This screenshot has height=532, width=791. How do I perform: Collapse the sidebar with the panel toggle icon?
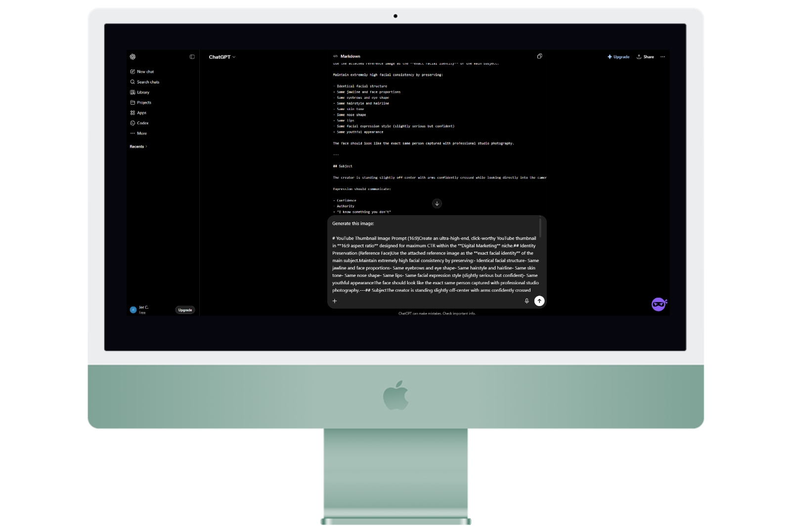[x=192, y=57]
